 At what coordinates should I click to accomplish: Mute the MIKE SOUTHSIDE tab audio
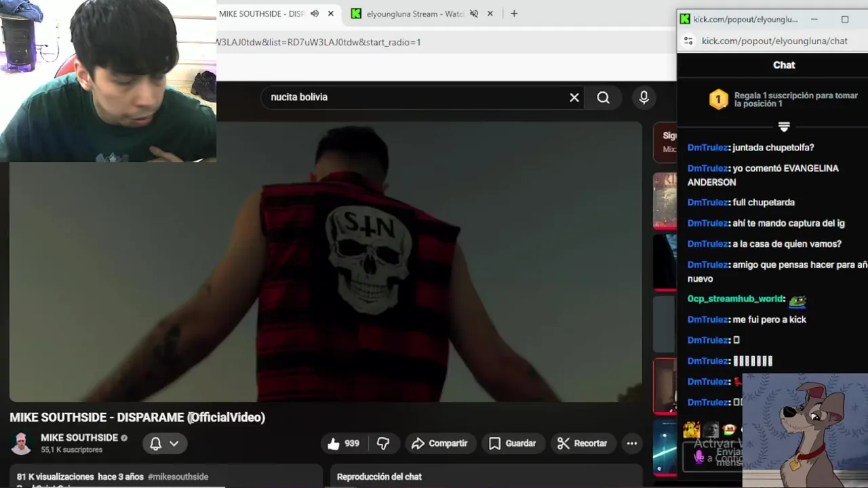coord(315,14)
